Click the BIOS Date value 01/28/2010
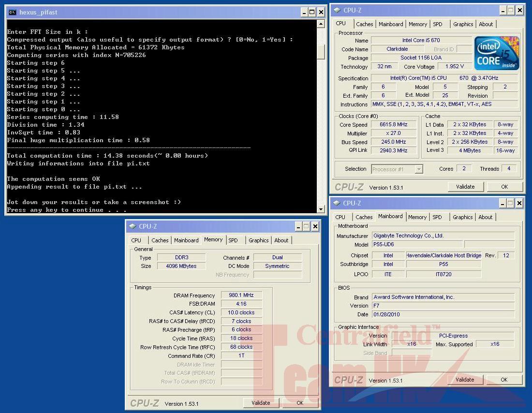Viewport: 532px width, 413px height. point(443,314)
